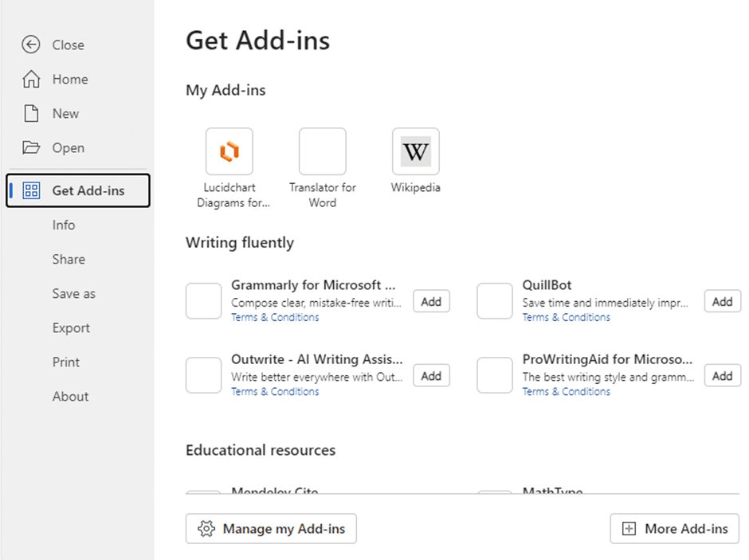Add Outwrite AI Writing Assistant
This screenshot has width=749, height=560.
(430, 375)
